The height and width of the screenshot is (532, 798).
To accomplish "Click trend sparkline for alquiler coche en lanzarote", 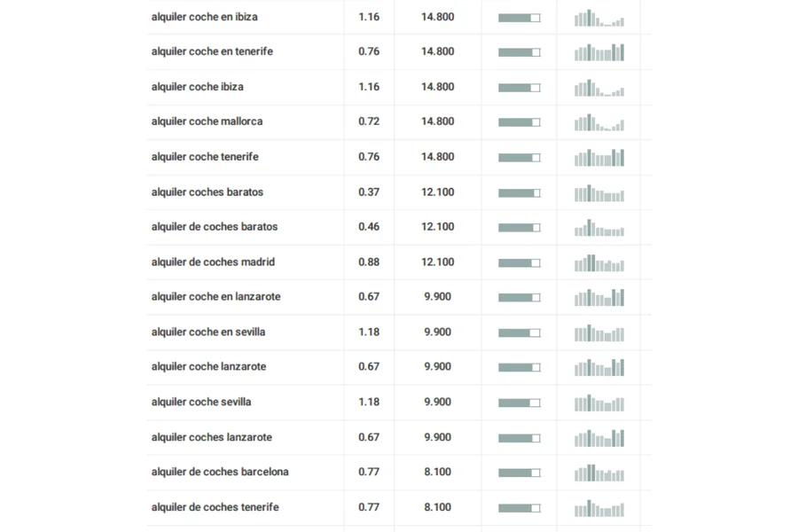I will pyautogui.click(x=598, y=298).
